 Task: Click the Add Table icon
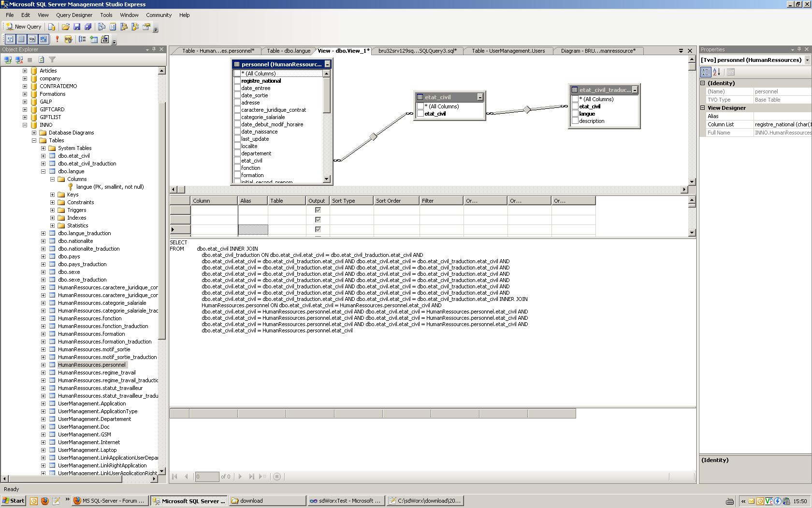click(x=94, y=39)
